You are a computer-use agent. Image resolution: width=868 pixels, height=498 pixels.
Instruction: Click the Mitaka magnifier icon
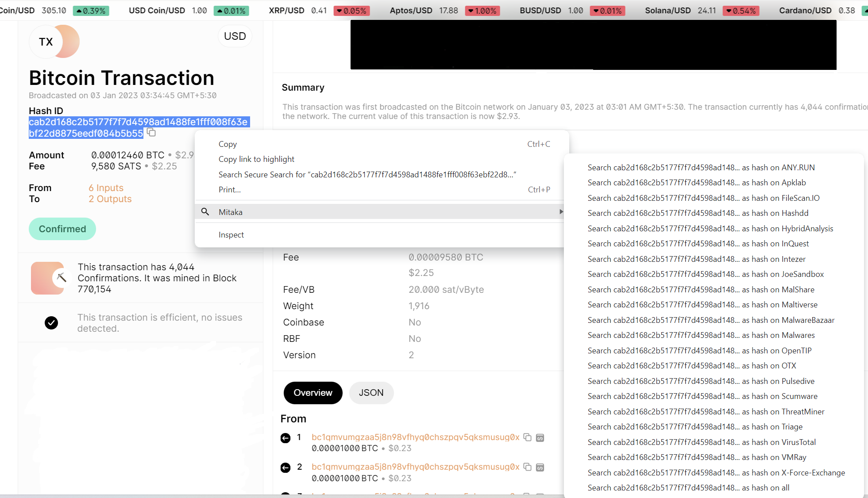point(205,212)
